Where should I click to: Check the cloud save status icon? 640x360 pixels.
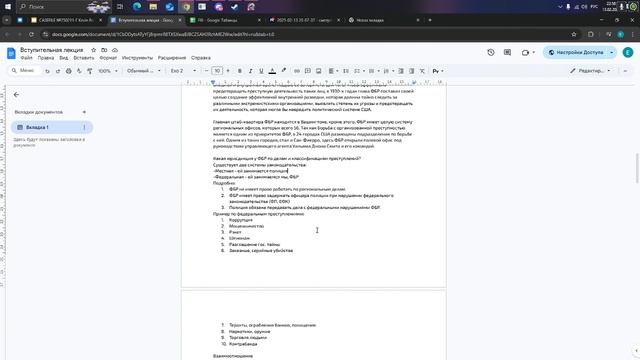115,50
